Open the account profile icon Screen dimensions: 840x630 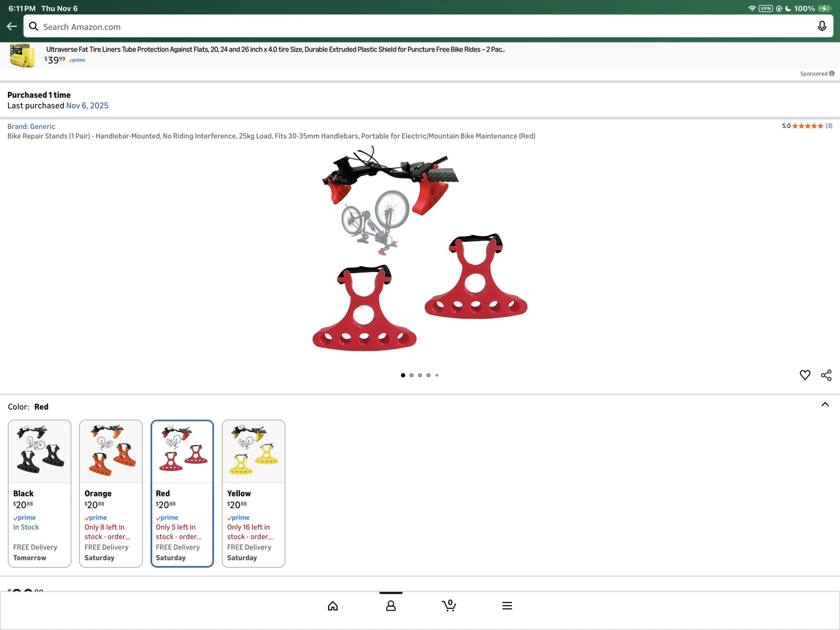coord(391,606)
